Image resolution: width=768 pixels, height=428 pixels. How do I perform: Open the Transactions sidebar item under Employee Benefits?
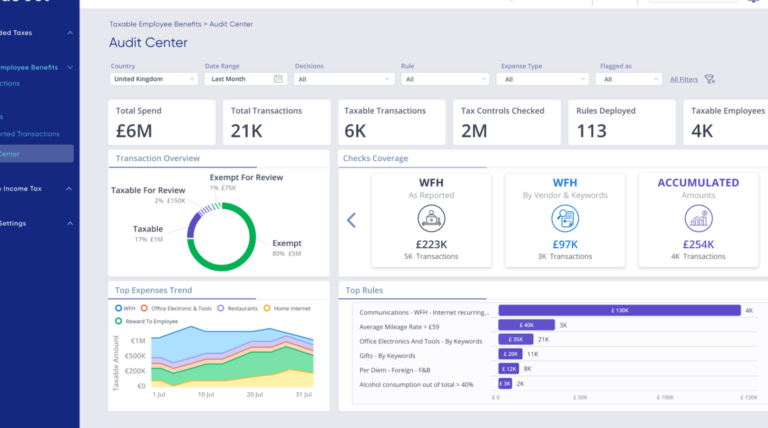tap(10, 84)
